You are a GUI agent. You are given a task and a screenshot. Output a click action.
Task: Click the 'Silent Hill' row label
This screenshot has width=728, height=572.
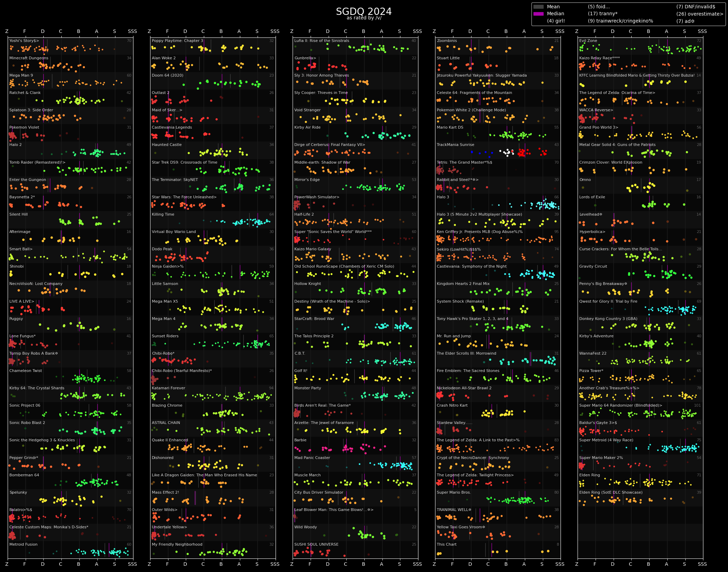(x=18, y=214)
